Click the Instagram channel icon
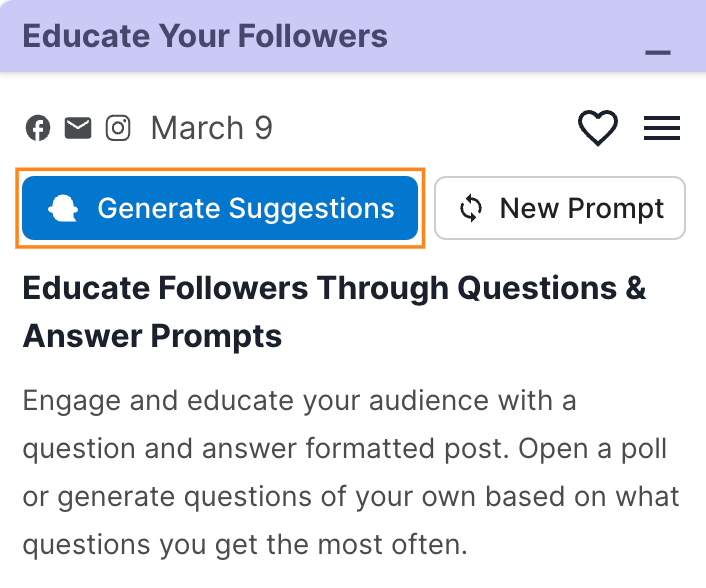This screenshot has height=588, width=706. [118, 128]
